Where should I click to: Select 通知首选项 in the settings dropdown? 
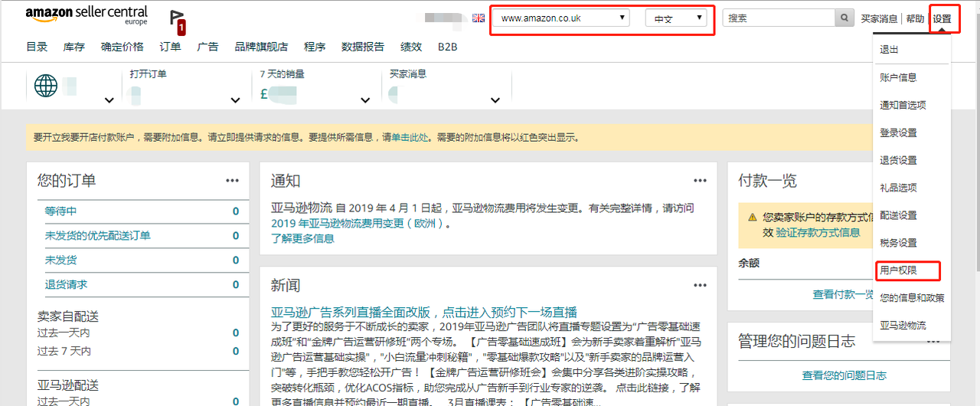point(903,105)
